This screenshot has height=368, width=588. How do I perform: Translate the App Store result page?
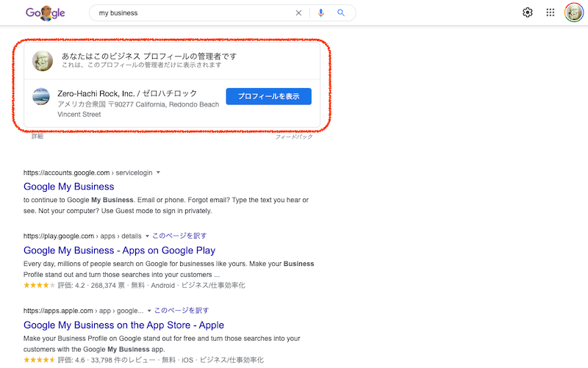click(x=182, y=310)
